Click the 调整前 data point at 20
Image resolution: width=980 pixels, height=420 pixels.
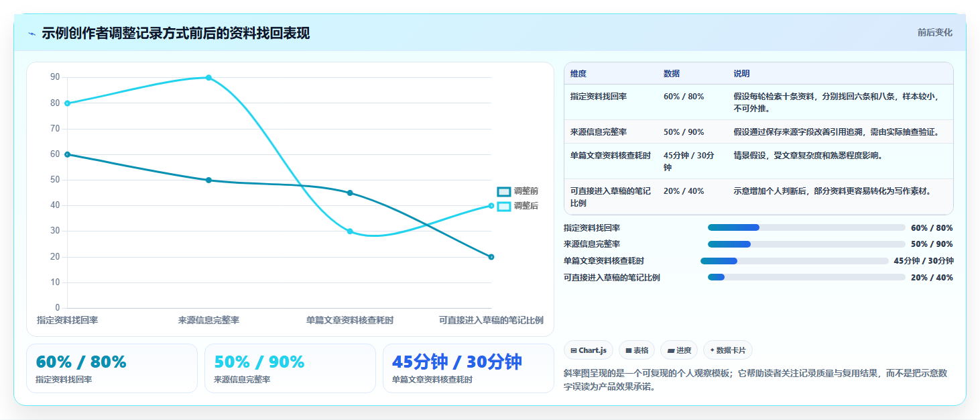pyautogui.click(x=491, y=257)
